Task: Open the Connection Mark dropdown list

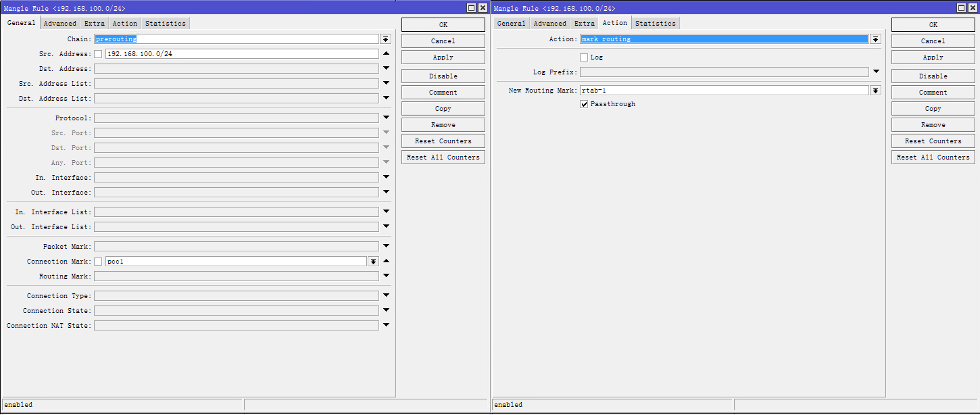Action: tap(373, 262)
